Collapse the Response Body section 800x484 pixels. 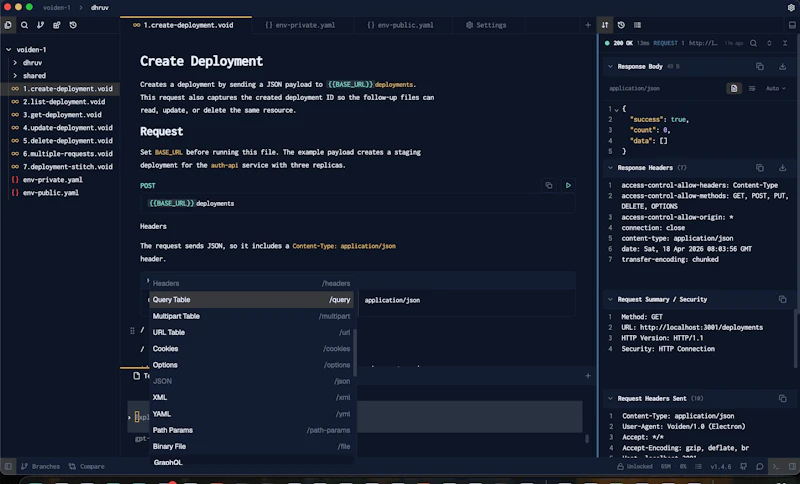tap(610, 66)
